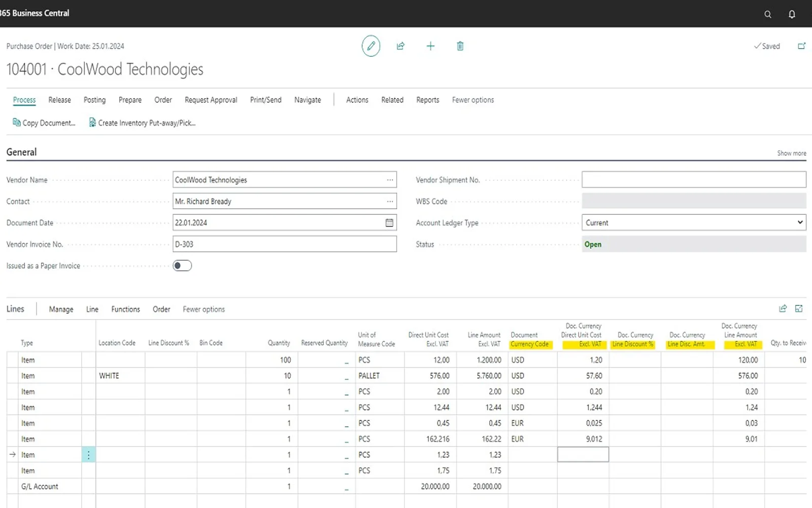812x508 pixels.
Task: Click the Vendor Shipment No. field
Action: tap(694, 180)
